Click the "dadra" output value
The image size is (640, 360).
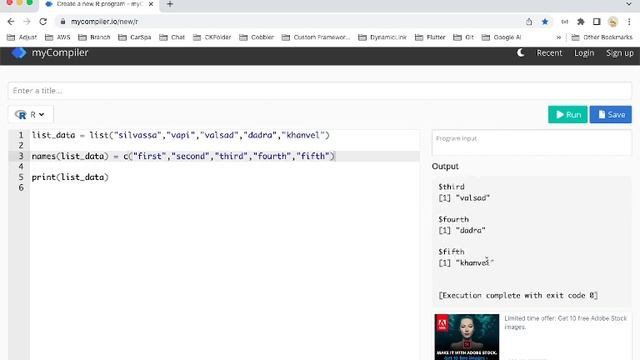471,231
